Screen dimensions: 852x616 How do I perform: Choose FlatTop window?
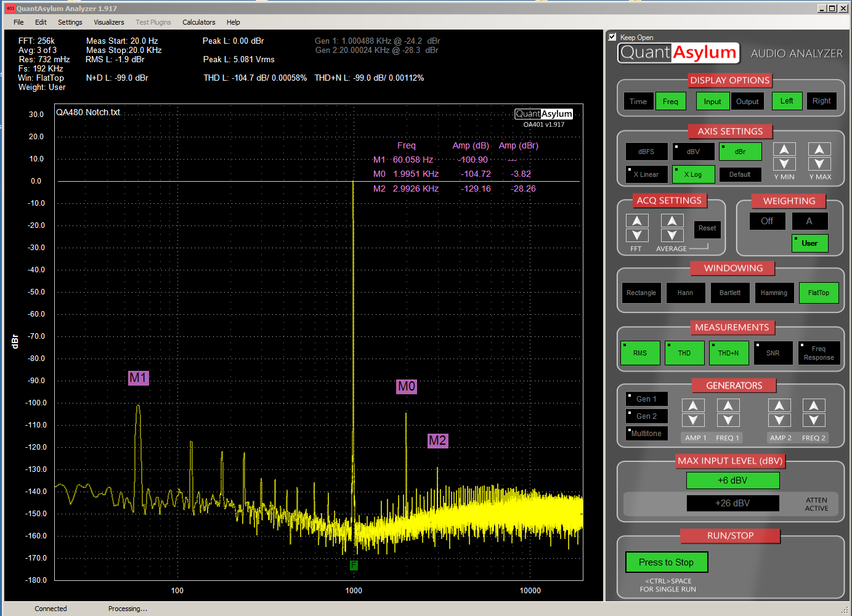point(819,293)
